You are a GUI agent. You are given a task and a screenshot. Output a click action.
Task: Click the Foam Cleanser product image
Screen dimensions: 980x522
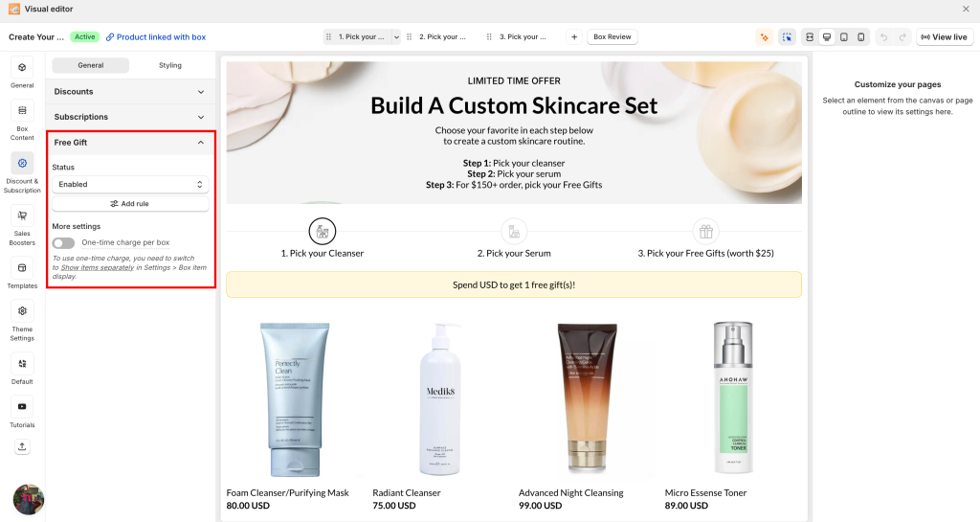pos(295,398)
